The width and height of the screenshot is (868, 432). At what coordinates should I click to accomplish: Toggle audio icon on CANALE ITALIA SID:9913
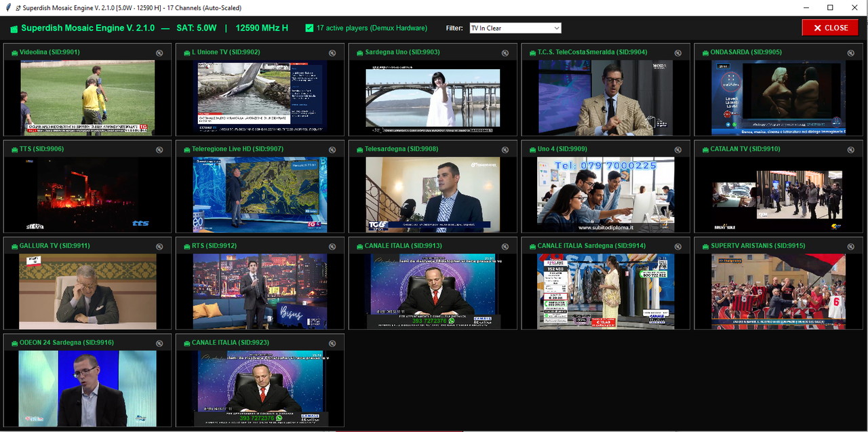point(505,247)
